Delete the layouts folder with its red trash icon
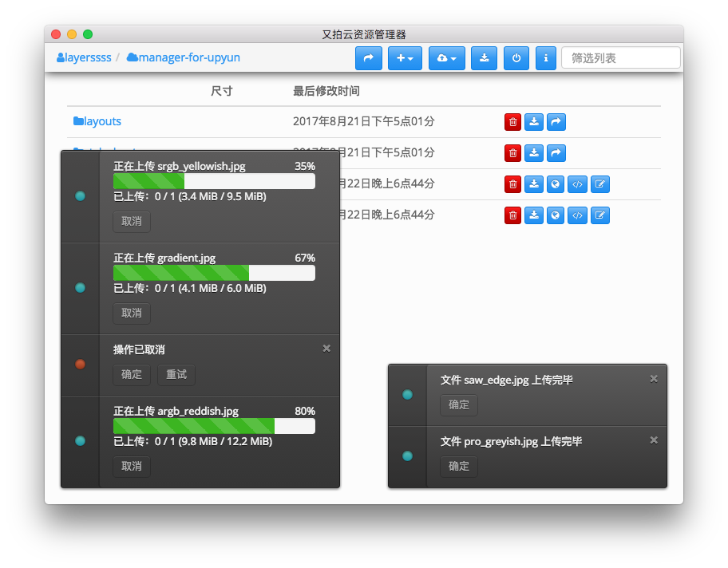 pos(513,122)
